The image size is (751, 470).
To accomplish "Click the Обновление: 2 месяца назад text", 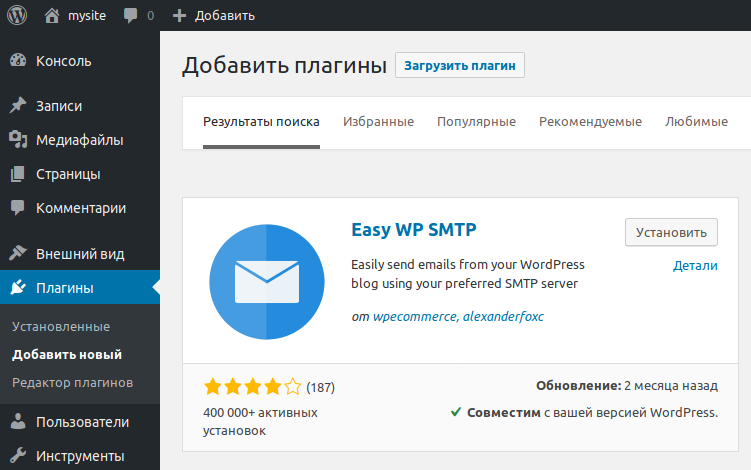I will 626,386.
